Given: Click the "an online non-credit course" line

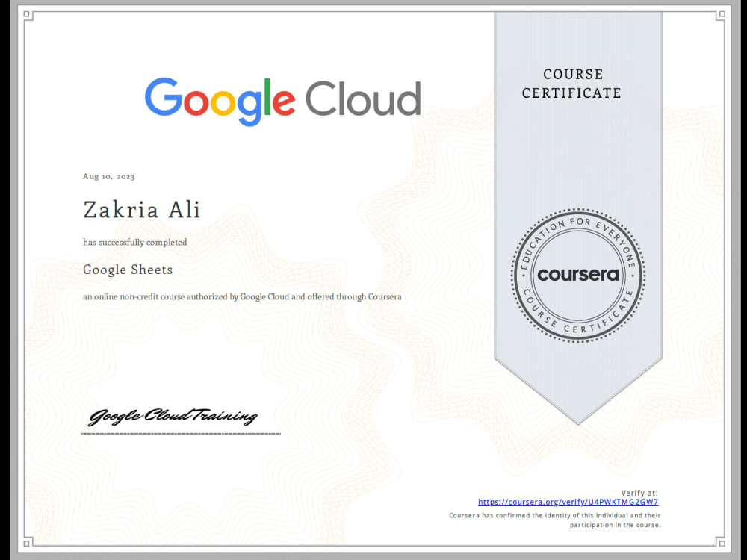Looking at the screenshot, I should click(x=242, y=296).
